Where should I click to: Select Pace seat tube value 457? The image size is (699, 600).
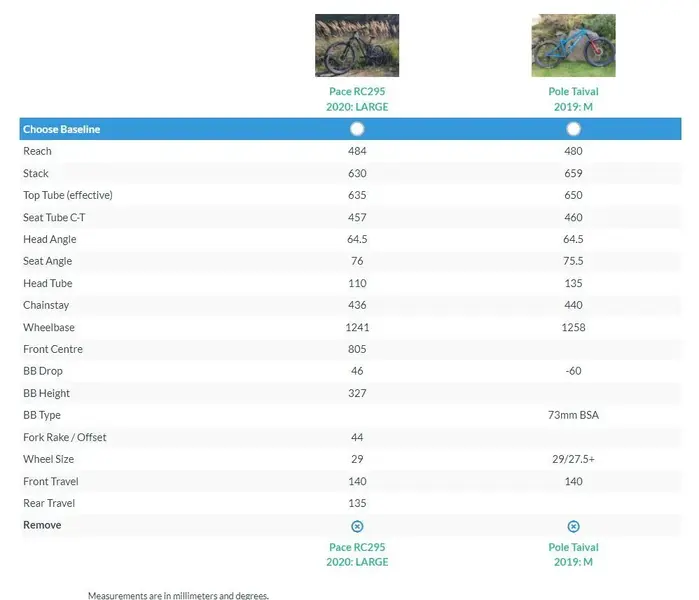[357, 218]
